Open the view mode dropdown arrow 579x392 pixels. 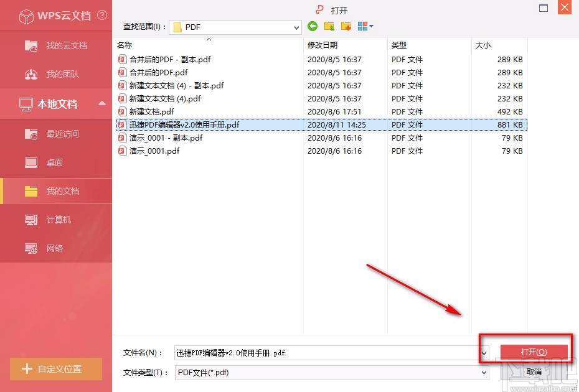pos(370,27)
